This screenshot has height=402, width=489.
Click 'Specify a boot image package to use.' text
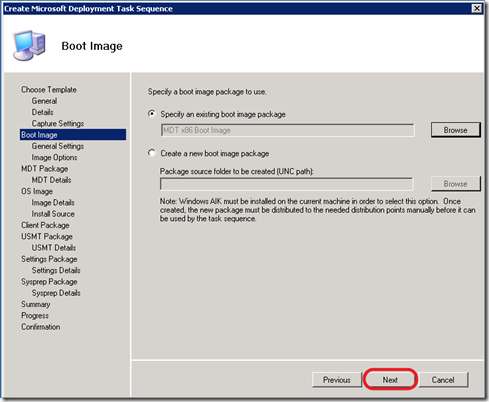click(207, 92)
